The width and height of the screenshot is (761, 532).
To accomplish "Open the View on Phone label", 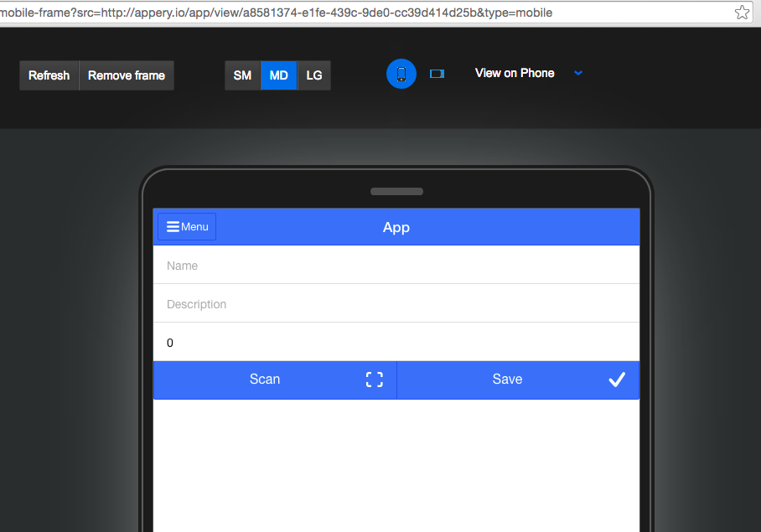I will [515, 73].
